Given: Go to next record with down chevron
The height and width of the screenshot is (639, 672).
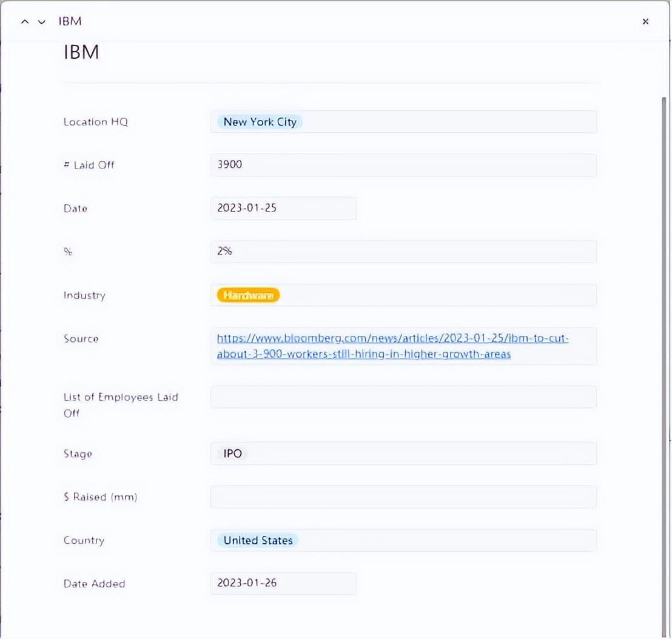Looking at the screenshot, I should (41, 22).
